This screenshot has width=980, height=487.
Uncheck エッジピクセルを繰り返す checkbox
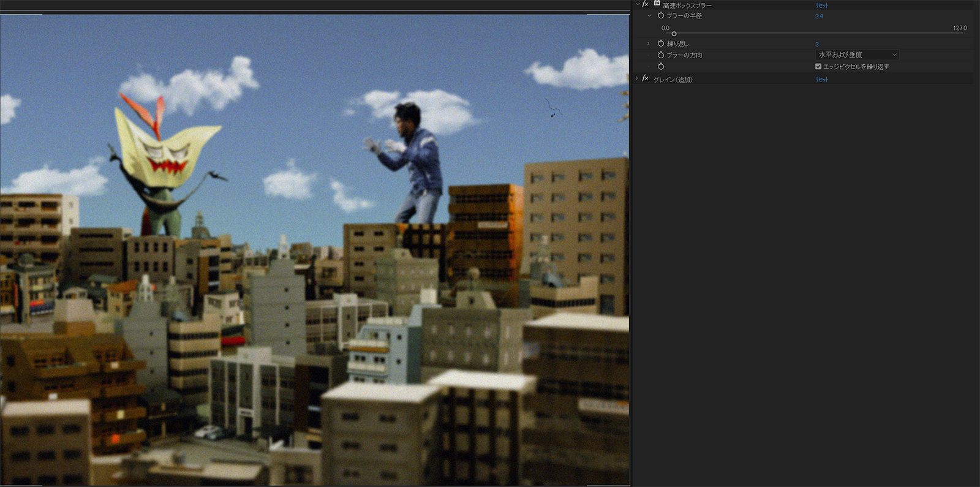tap(818, 66)
